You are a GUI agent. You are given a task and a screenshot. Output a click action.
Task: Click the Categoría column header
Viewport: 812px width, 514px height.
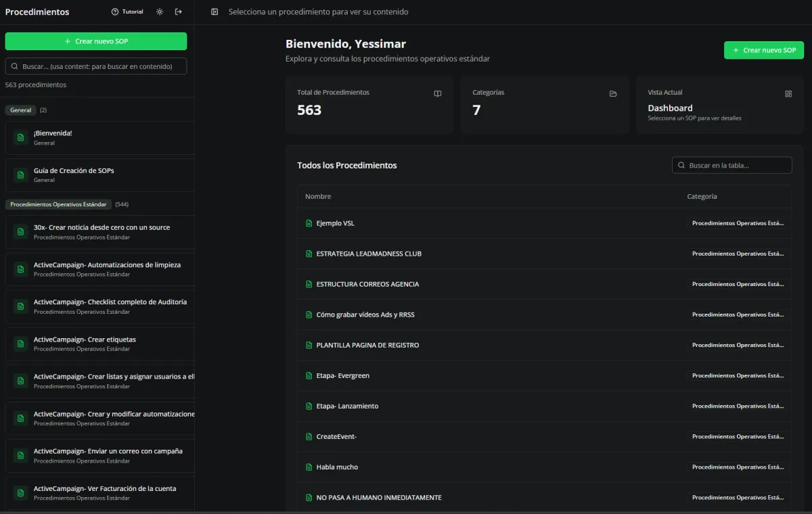coord(702,197)
